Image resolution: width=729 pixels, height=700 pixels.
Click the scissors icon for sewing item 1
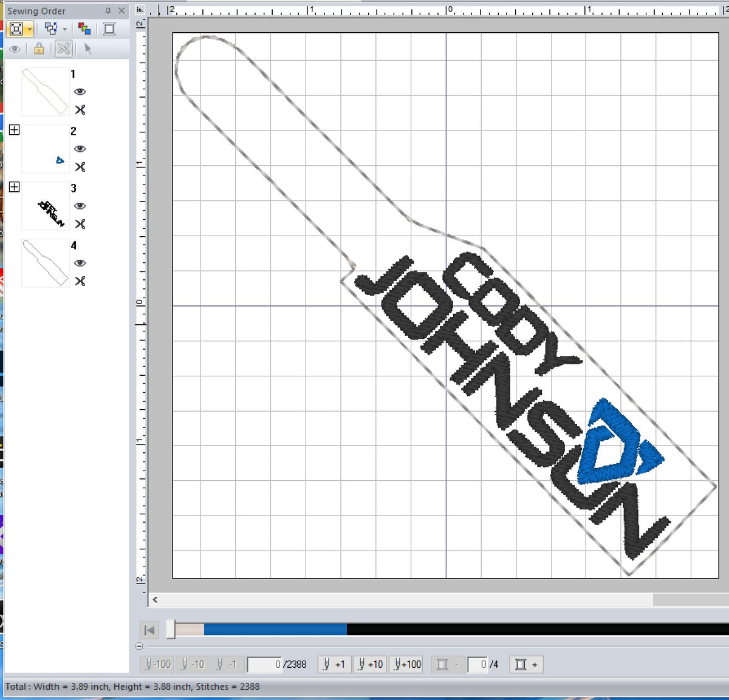[x=80, y=110]
